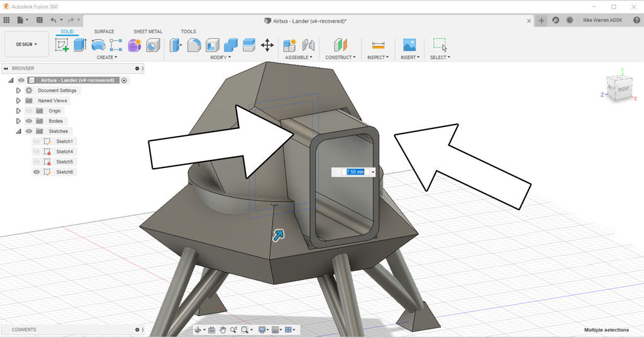Open the DESIGN workspace dropdown
Viewport: 644px width, 338px height.
click(26, 45)
